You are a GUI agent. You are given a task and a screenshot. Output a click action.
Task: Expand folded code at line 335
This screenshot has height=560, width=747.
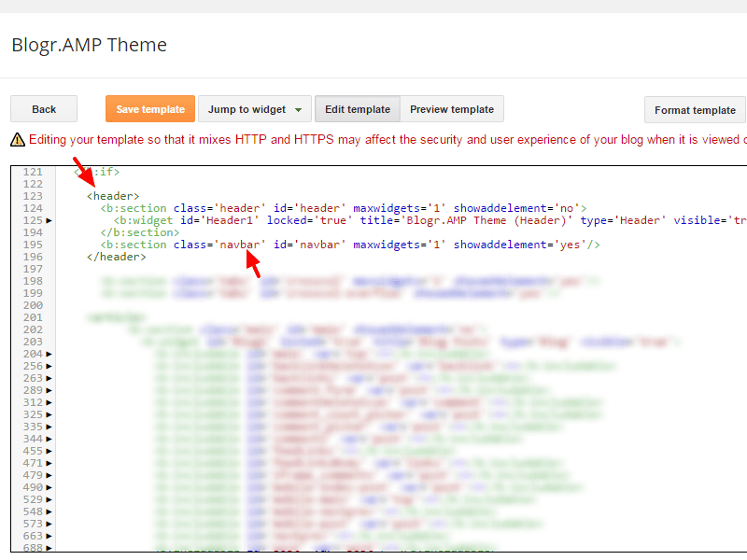point(49,427)
